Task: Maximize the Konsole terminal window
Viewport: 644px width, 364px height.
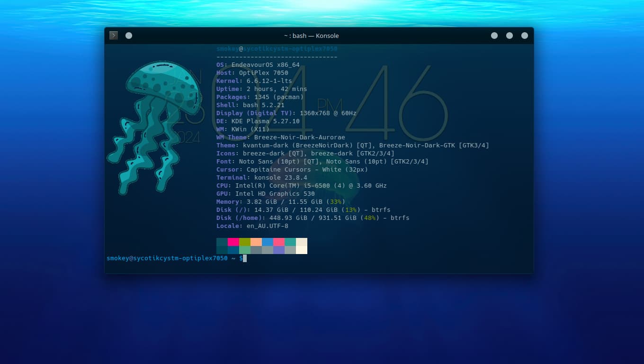Action: coord(510,36)
